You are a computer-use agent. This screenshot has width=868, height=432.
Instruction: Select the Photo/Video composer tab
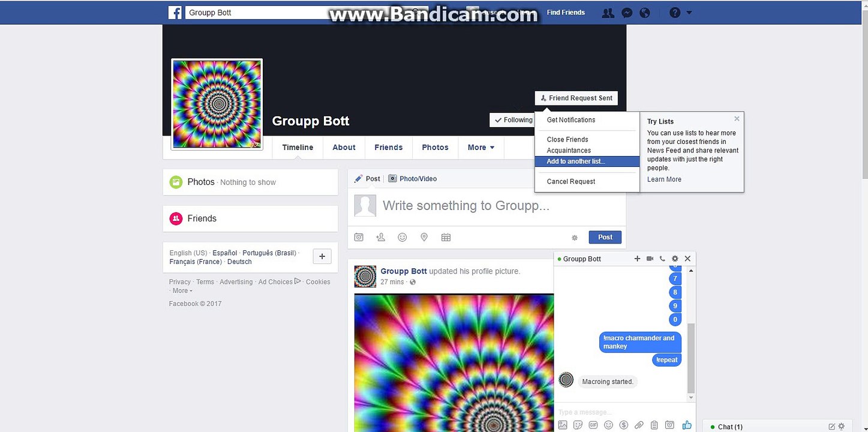(413, 179)
